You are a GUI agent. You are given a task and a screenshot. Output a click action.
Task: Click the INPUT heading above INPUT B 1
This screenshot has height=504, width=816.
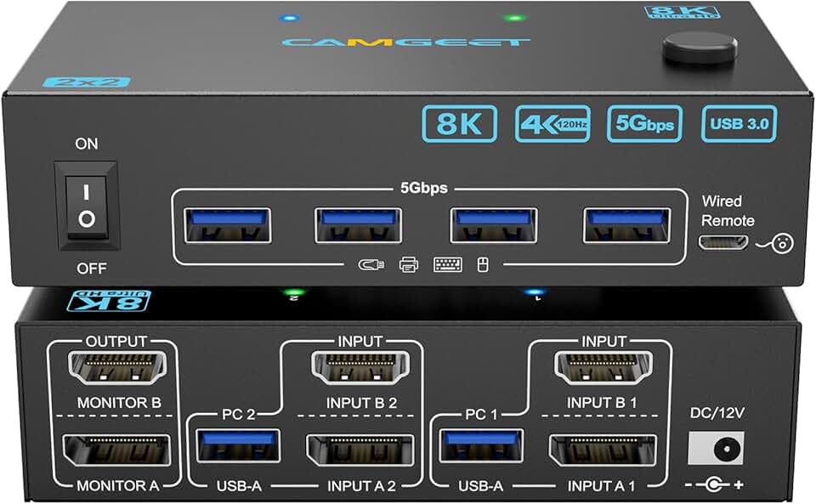point(603,341)
